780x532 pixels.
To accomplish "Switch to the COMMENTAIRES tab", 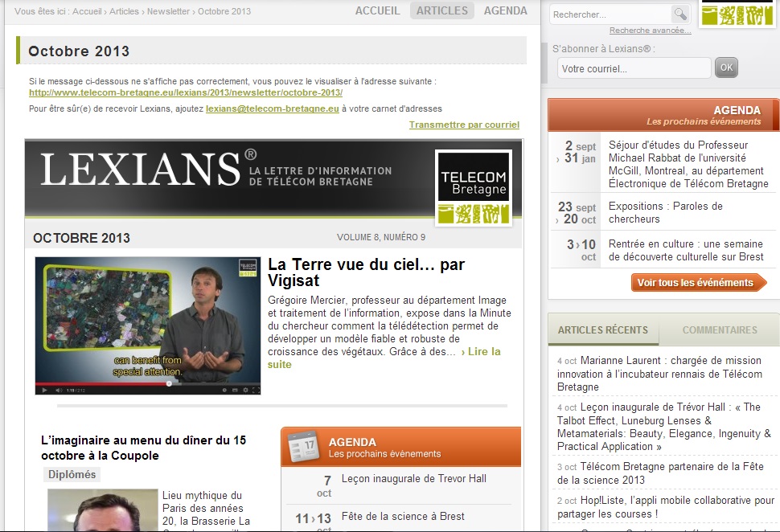I will [x=720, y=329].
